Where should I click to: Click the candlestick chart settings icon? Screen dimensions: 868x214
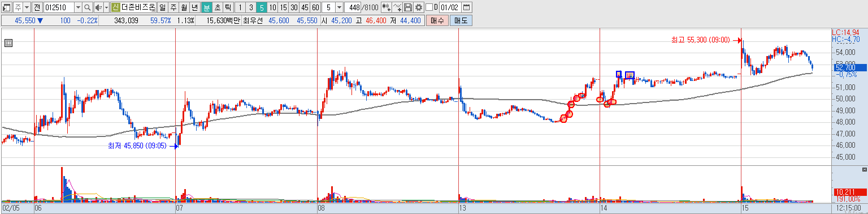pyautogui.click(x=387, y=7)
